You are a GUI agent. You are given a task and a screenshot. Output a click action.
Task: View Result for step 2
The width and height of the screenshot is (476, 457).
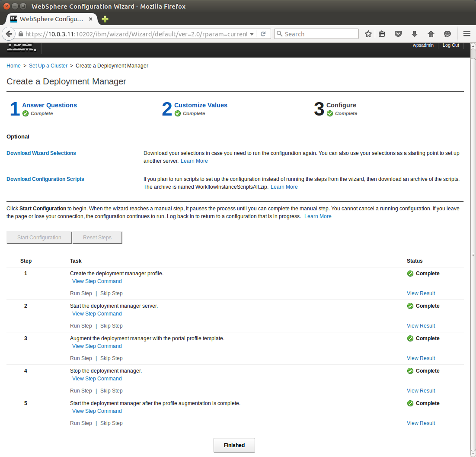point(421,326)
